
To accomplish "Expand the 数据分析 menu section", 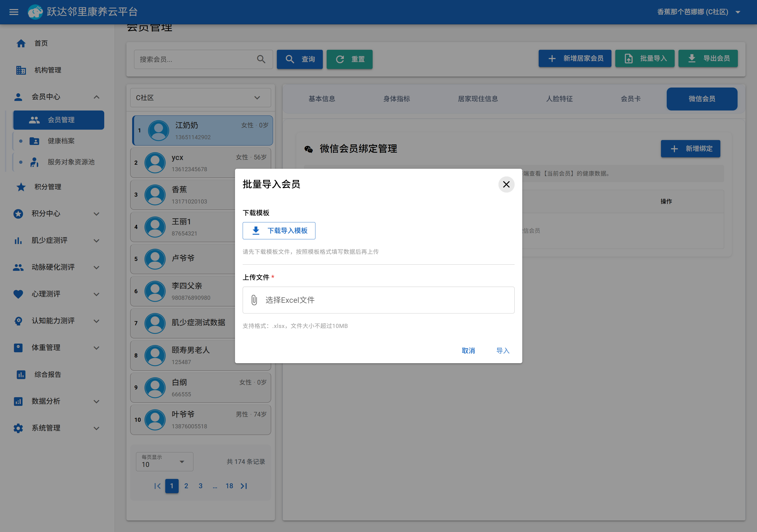I will (x=97, y=401).
